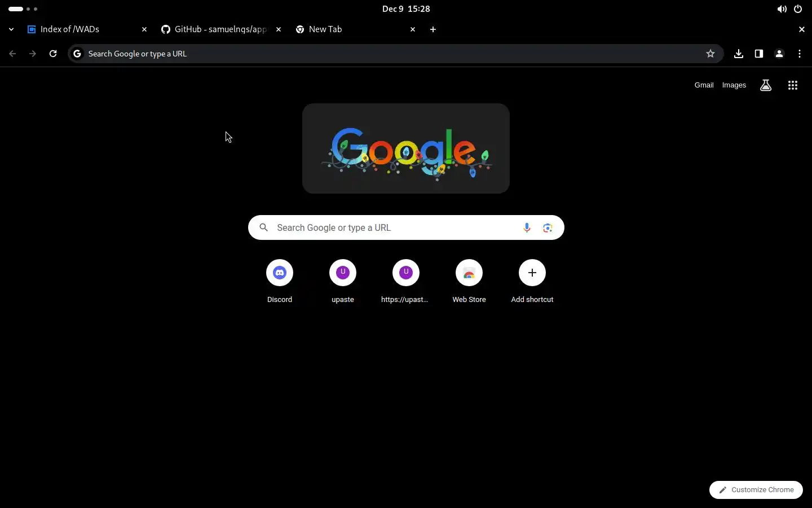Open the system volume indicator
The height and width of the screenshot is (508, 812).
point(782,9)
